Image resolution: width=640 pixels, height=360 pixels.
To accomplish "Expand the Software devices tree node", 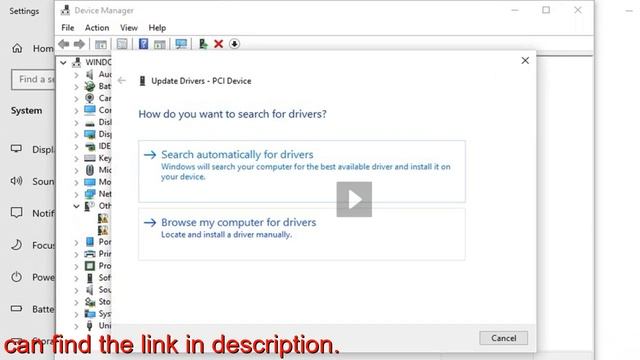I will click(x=76, y=278).
